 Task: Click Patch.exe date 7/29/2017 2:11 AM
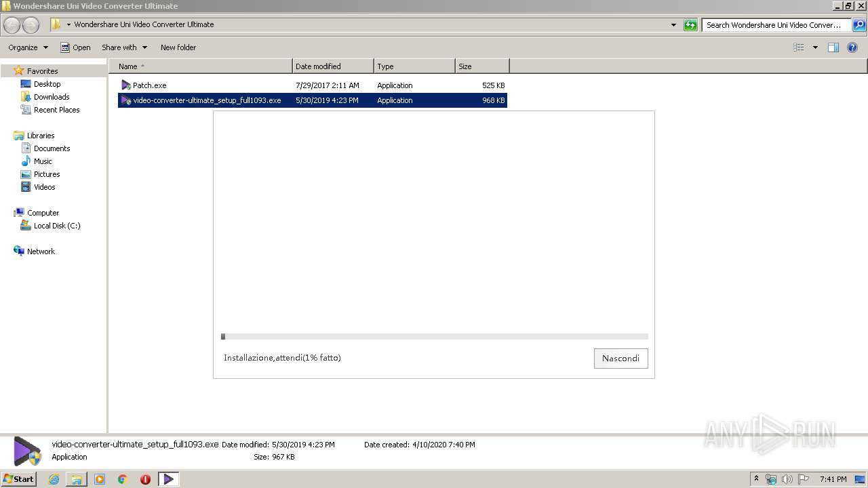(328, 85)
